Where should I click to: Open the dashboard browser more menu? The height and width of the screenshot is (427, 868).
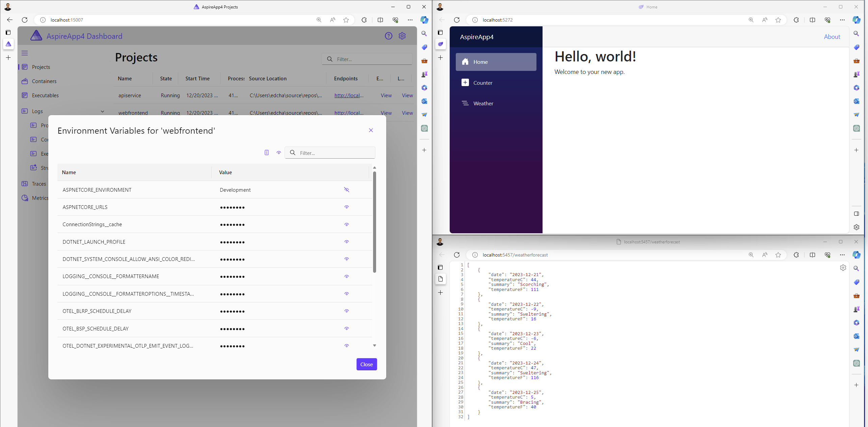(x=410, y=20)
